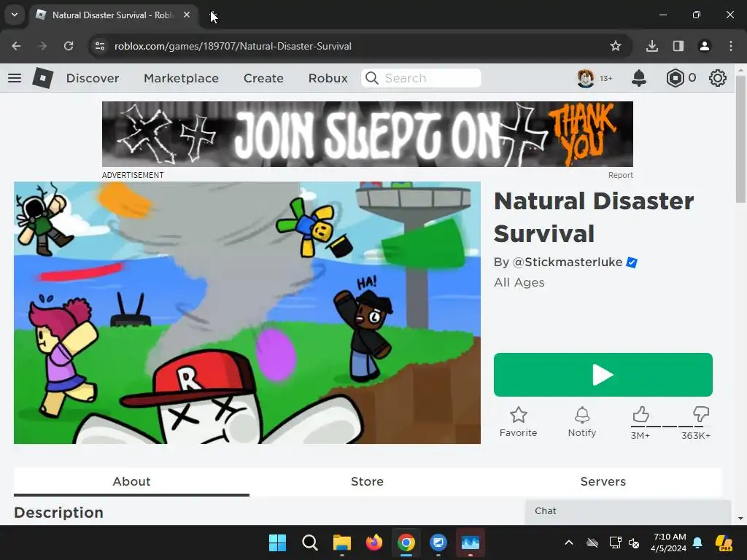747x560 pixels.
Task: Click the like-dislike ratio bar
Action: (x=671, y=427)
